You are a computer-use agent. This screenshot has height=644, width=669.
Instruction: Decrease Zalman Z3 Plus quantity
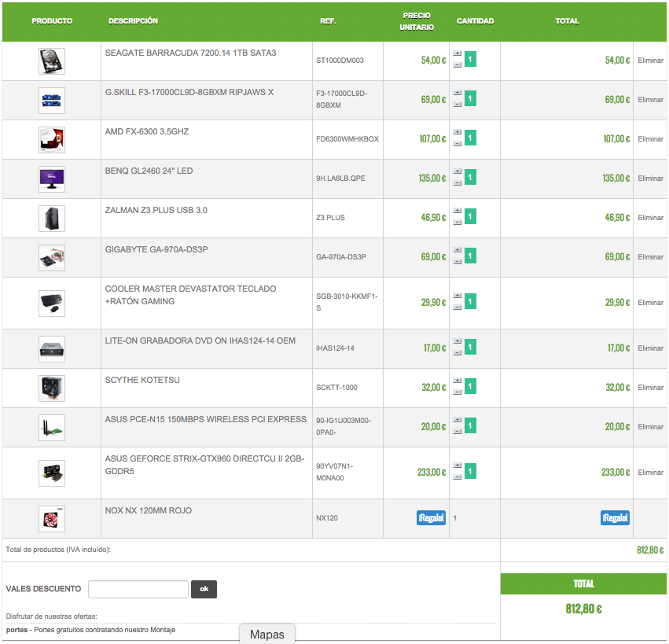coord(457,222)
